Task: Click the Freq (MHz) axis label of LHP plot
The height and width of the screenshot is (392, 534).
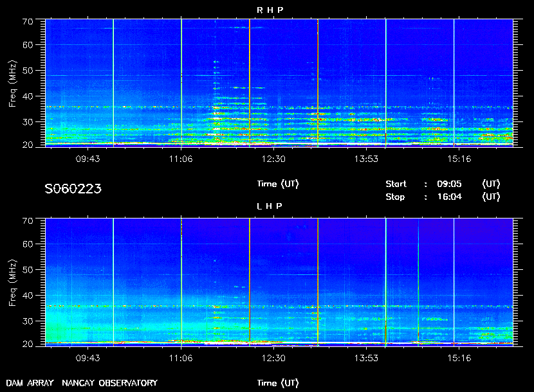Action: (12, 283)
